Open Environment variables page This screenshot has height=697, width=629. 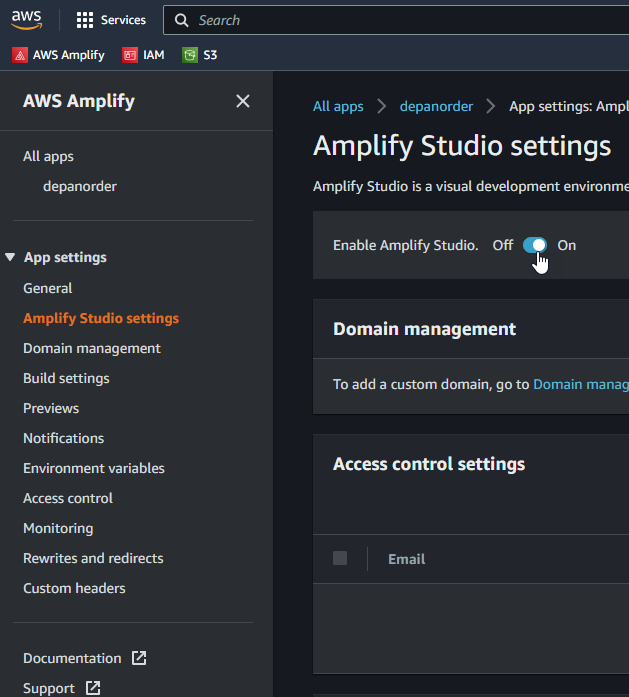94,468
